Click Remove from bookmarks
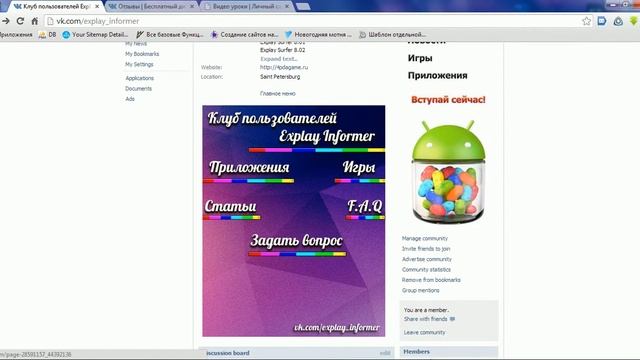 [431, 280]
